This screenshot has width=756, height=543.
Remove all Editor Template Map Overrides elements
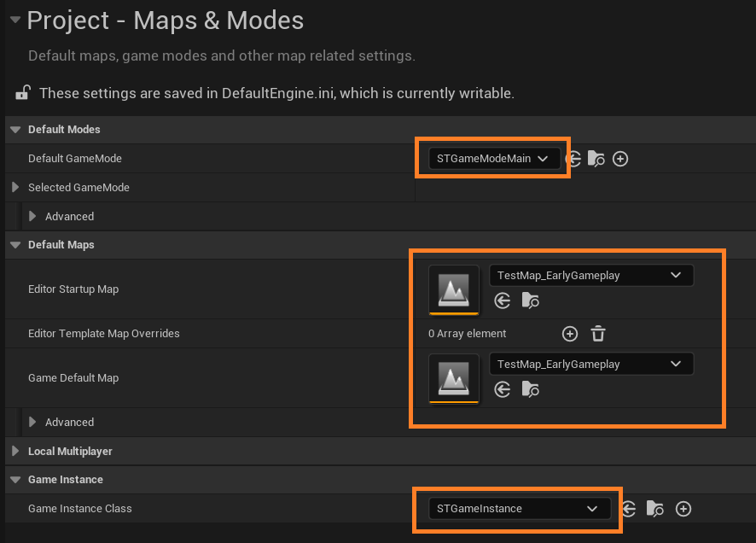click(x=598, y=334)
